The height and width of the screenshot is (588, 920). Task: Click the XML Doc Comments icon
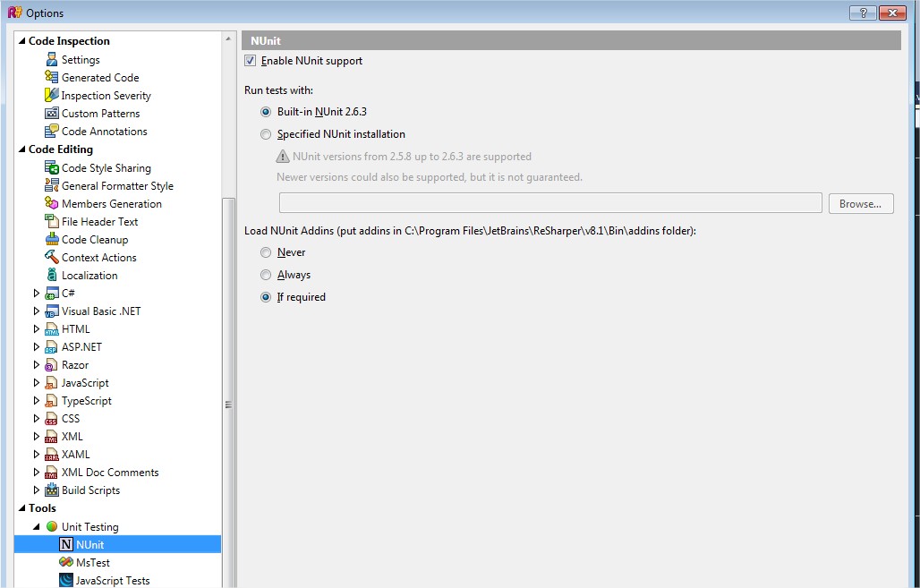[x=52, y=473]
